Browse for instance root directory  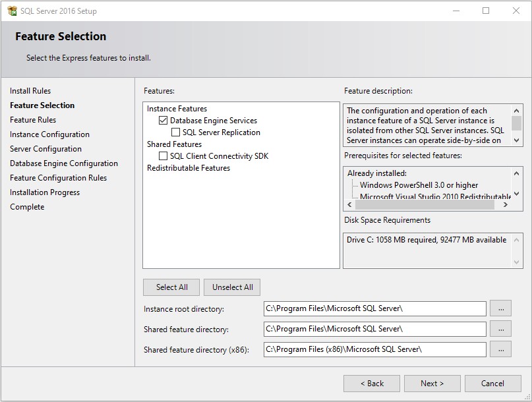pyautogui.click(x=501, y=308)
